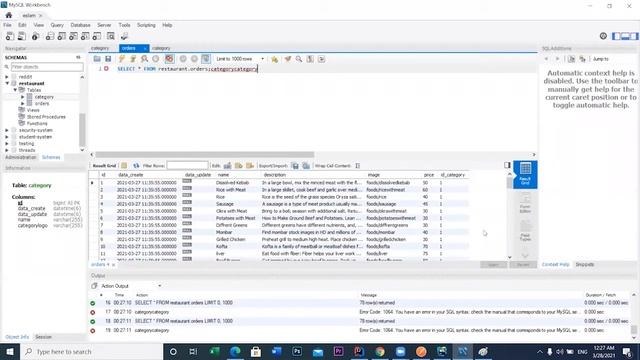640x360 pixels.
Task: Expand the testing schema
Action: (x=7, y=144)
